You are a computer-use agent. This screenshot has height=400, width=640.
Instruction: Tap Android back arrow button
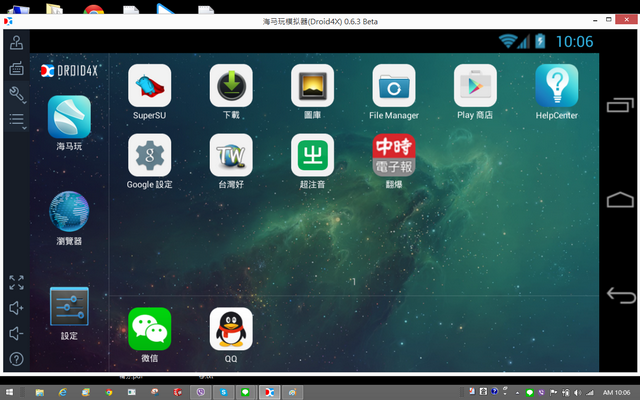[621, 295]
